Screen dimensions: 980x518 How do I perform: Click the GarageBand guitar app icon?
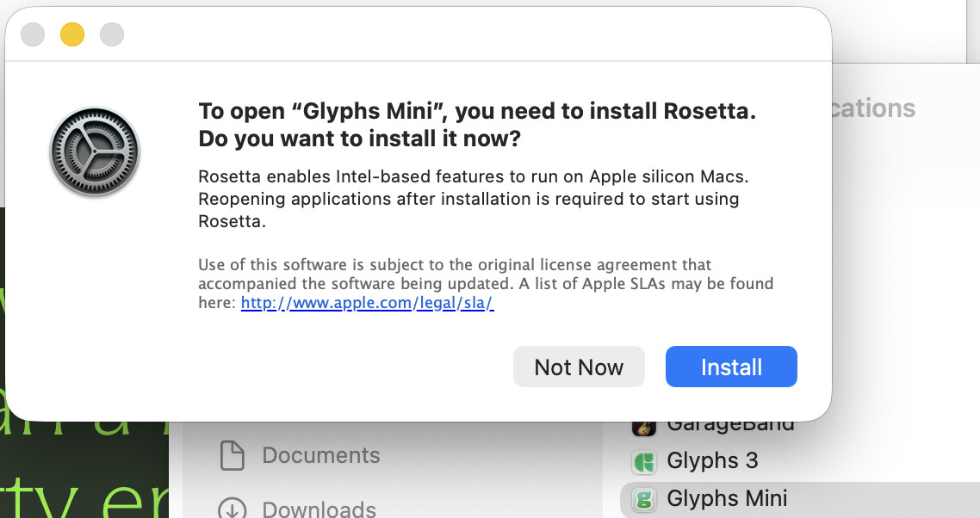pyautogui.click(x=644, y=425)
